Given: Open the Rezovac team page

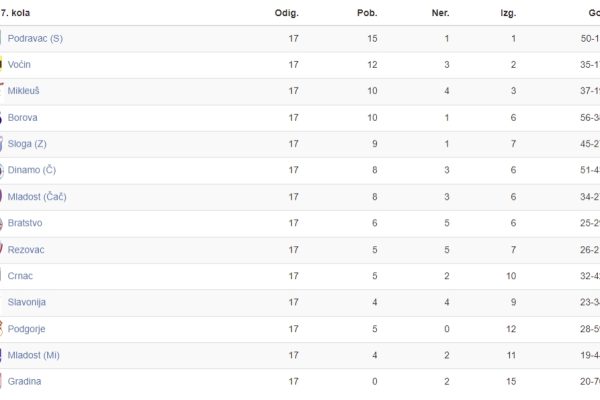Looking at the screenshot, I should point(26,250).
